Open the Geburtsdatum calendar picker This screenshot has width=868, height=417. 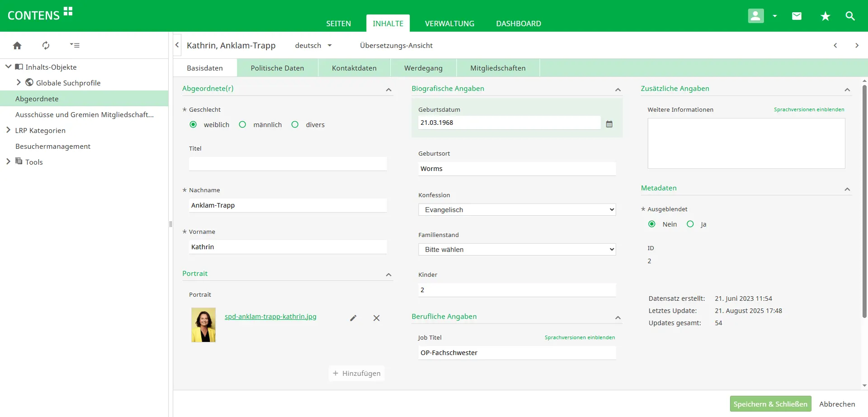[609, 124]
